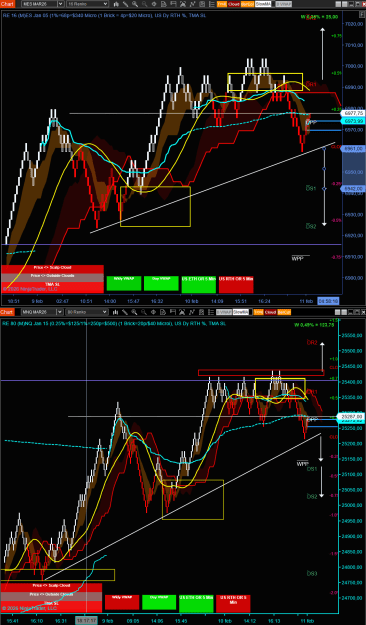
Task: Click 6961,00 price marker on MES axis
Action: click(x=353, y=148)
